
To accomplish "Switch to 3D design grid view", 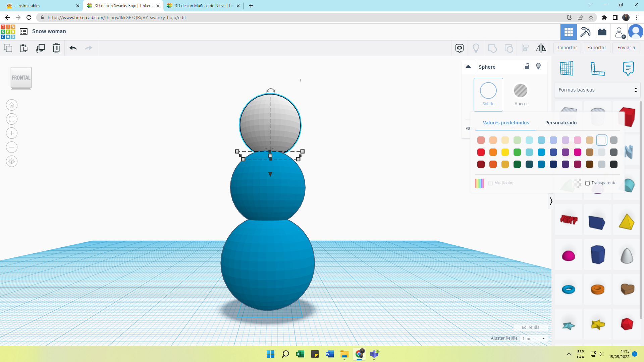I will point(569,32).
